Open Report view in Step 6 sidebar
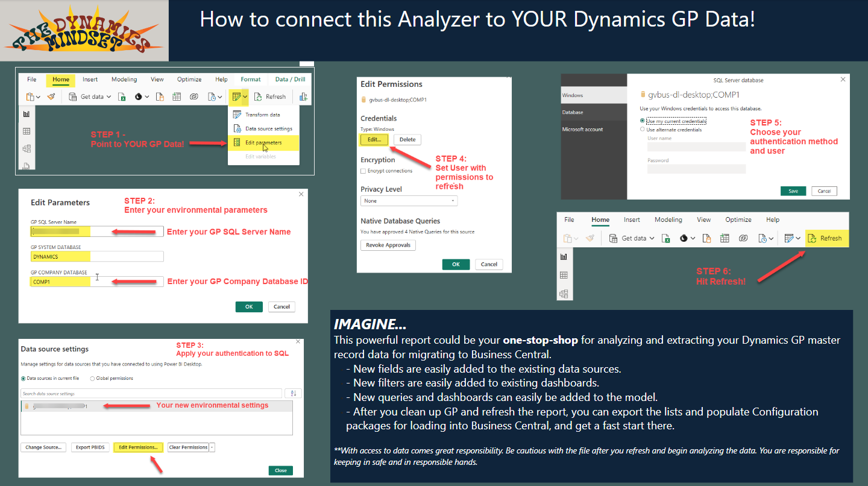Viewport: 868px width, 486px height. [564, 256]
